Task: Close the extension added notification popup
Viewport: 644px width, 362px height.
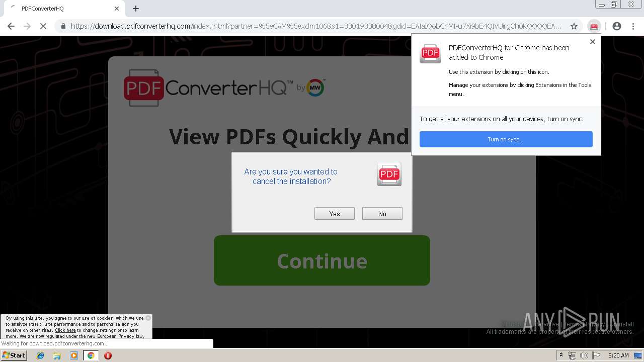Action: point(593,42)
